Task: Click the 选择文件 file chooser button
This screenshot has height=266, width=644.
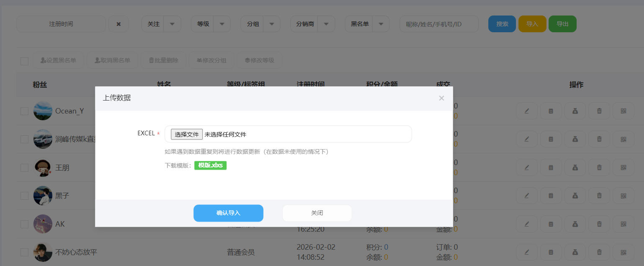Action: coord(187,134)
